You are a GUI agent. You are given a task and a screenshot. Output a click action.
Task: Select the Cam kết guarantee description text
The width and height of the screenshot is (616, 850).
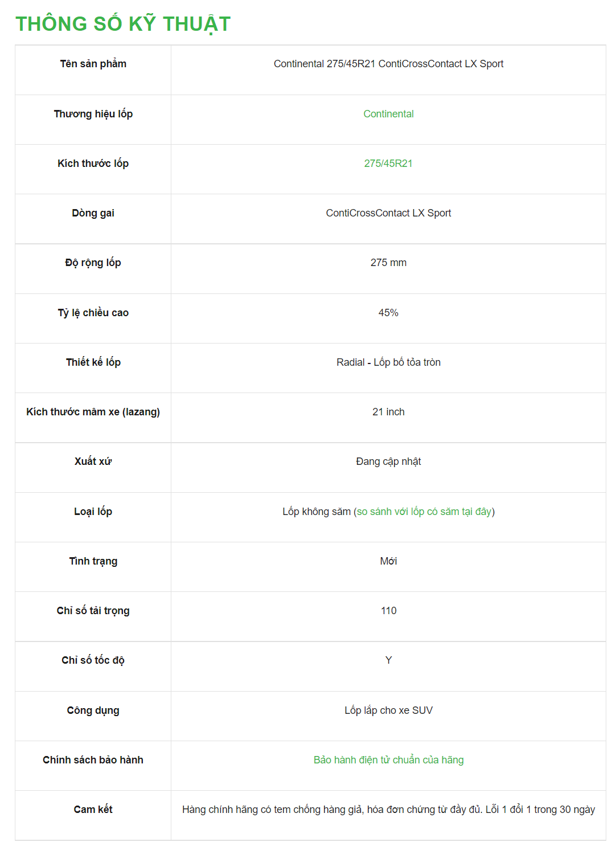pyautogui.click(x=388, y=810)
